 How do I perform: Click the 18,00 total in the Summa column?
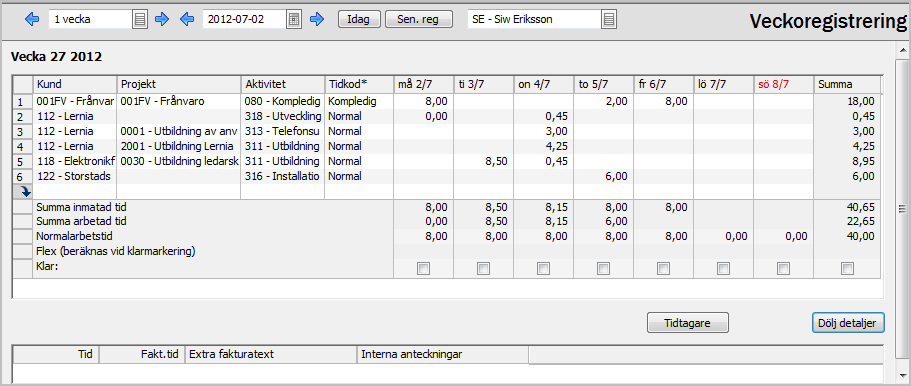[847, 101]
